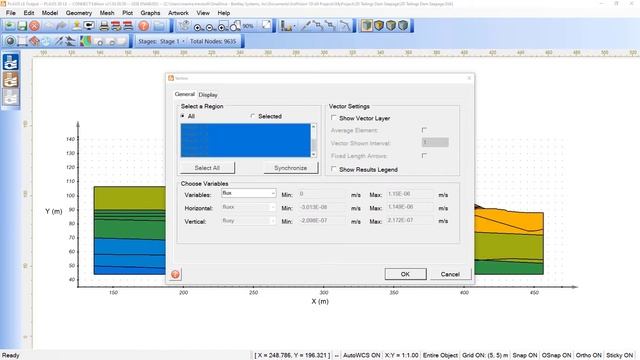This screenshot has height=360, width=640.
Task: Click the fit-to-extents diagonal arrow icon
Action: tap(266, 25)
